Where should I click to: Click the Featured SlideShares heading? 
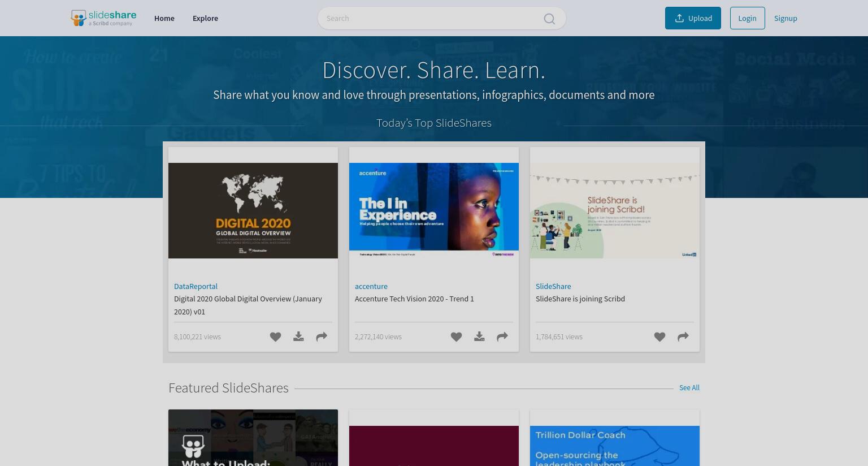click(228, 387)
